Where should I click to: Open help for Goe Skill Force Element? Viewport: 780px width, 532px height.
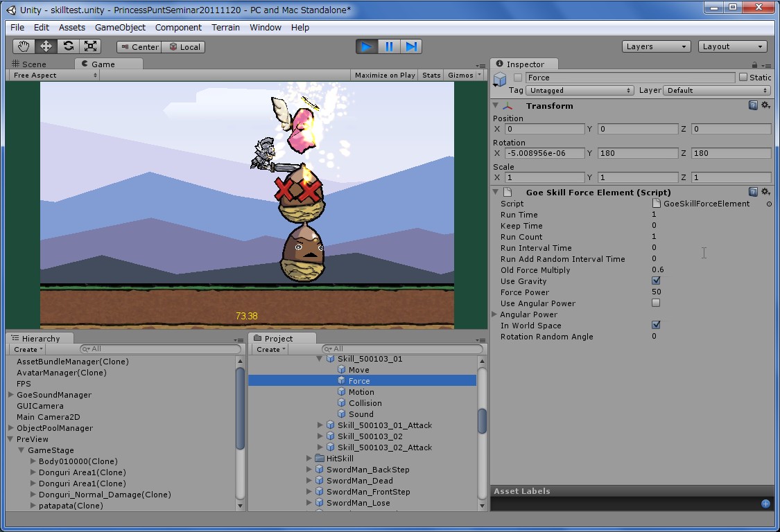753,192
